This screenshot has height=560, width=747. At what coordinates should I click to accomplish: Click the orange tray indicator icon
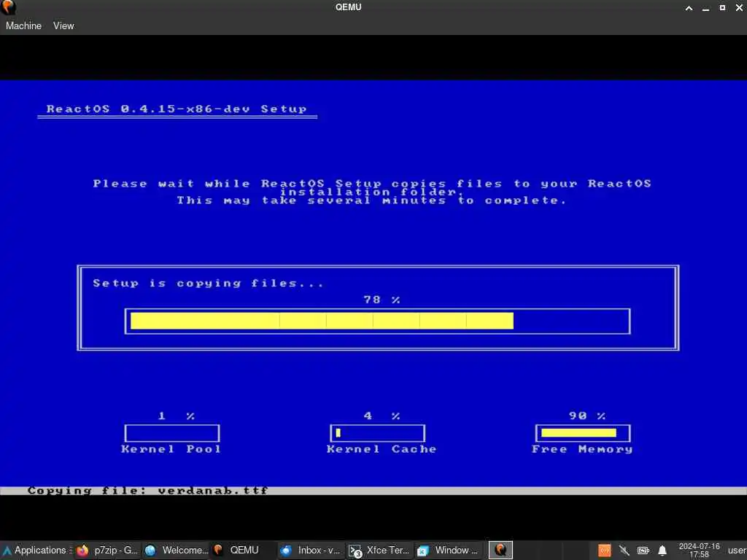[605, 551]
